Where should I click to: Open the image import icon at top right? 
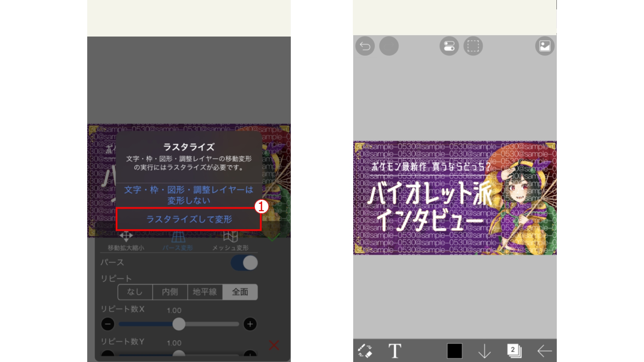[544, 46]
